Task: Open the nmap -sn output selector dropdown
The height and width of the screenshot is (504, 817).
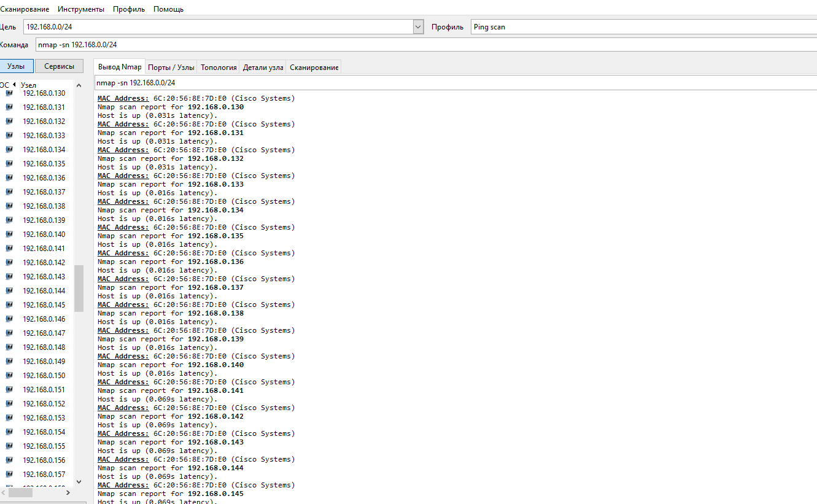Action: click(x=455, y=82)
